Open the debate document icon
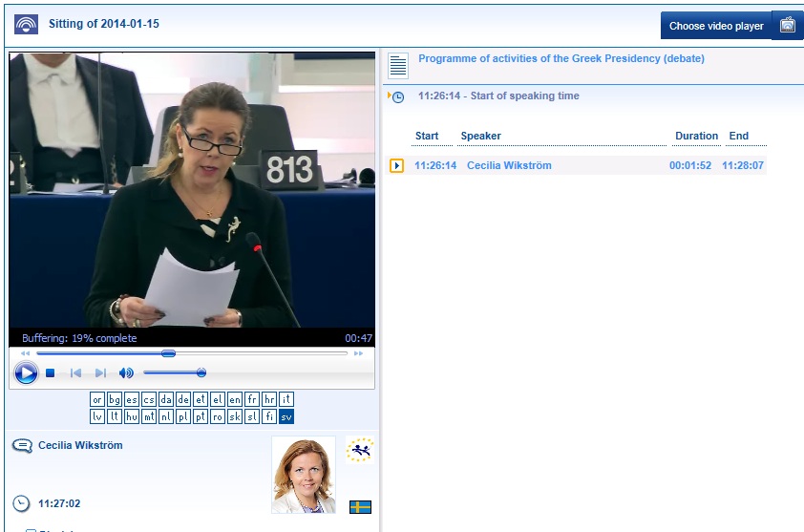Viewport: 804px width, 532px height. 398,66
